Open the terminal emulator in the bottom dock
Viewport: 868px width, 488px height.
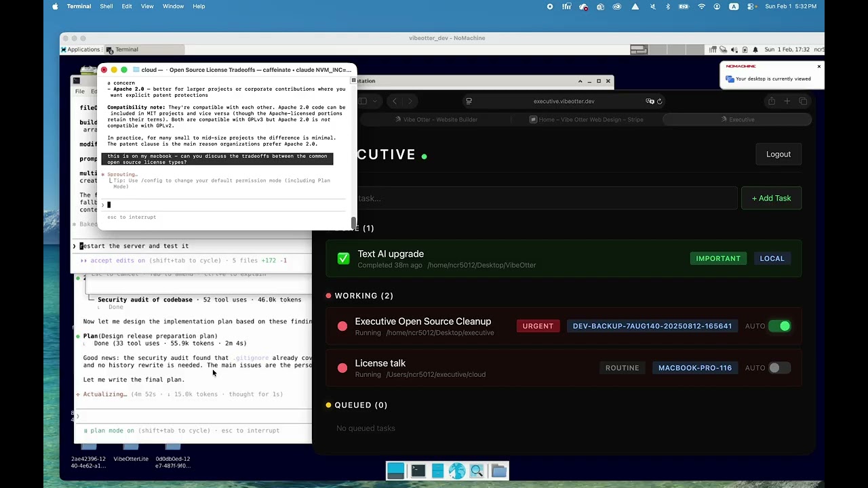[418, 470]
